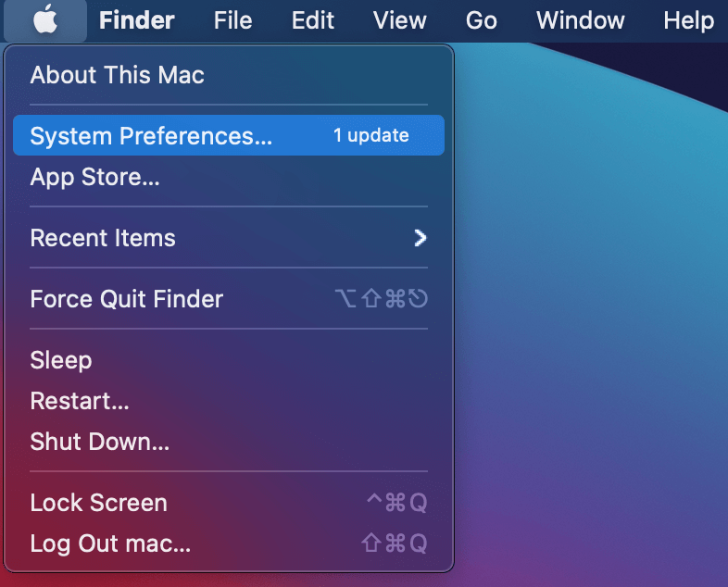The height and width of the screenshot is (587, 728).
Task: Choose Log Out mac
Action: point(110,543)
